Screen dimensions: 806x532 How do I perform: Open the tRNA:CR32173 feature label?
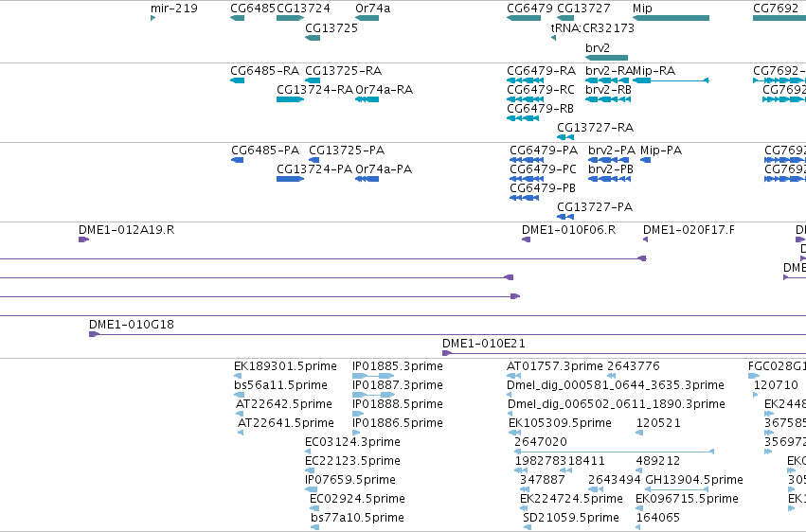tap(593, 27)
